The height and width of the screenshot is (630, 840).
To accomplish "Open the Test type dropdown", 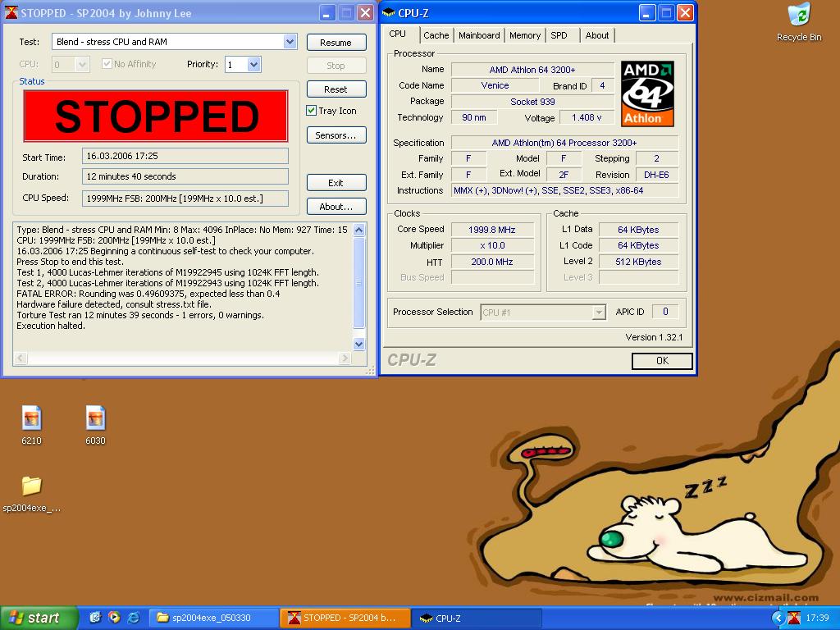I will [x=290, y=41].
